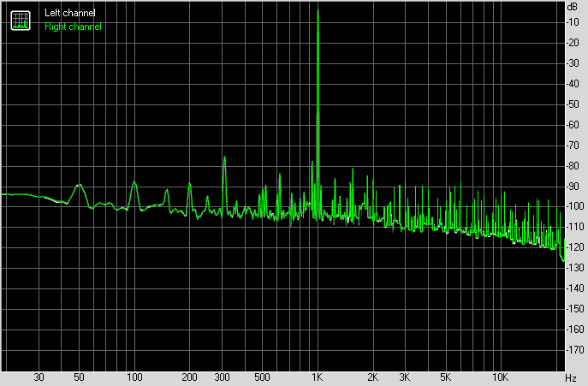588x386 pixels.
Task: Click the '1K' frequency axis label
Action: click(318, 377)
